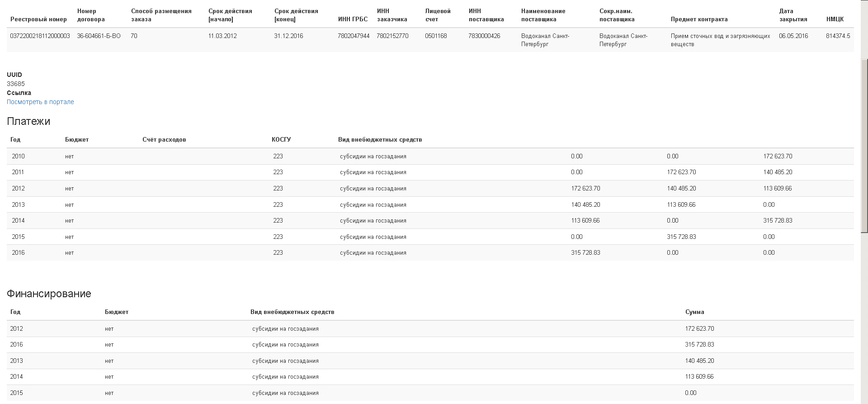
Task: Click the vertical scrollbar thumb
Action: (x=864, y=146)
